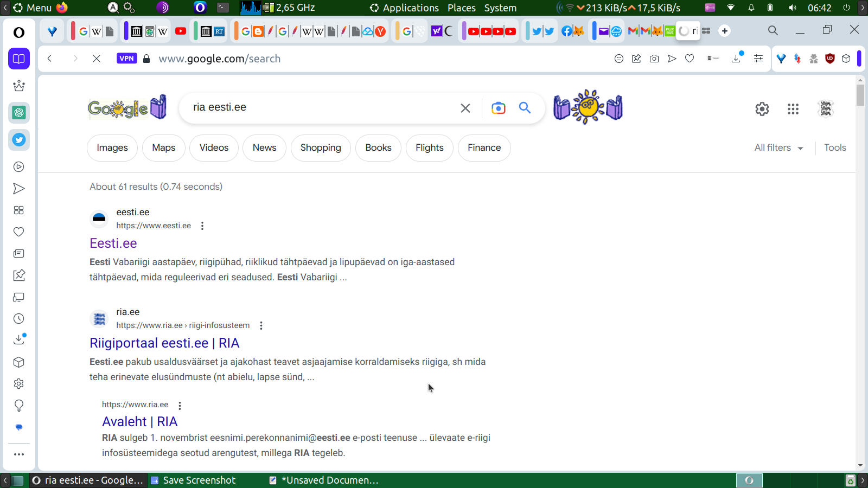The width and height of the screenshot is (868, 488).
Task: Open the Applications menu in the top panel
Action: [x=405, y=8]
